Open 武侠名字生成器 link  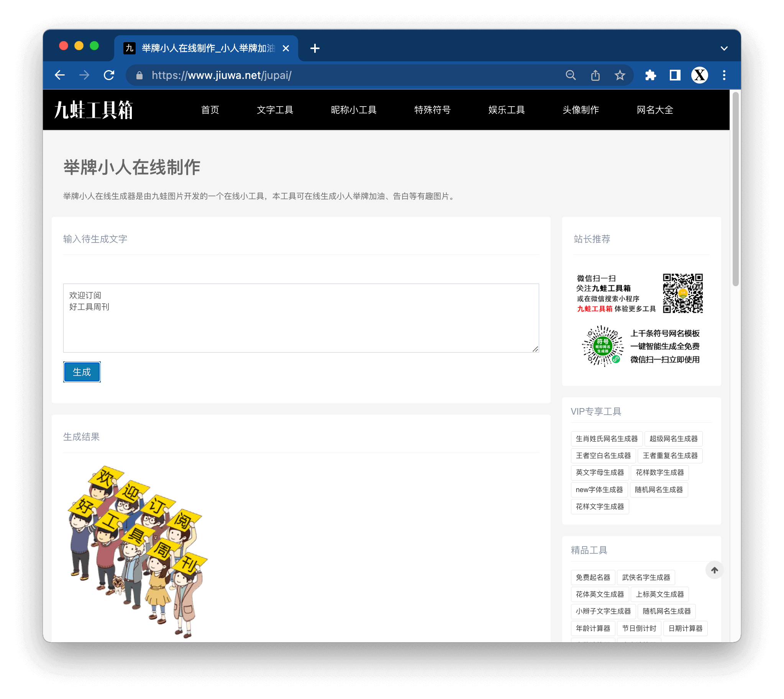pyautogui.click(x=645, y=577)
